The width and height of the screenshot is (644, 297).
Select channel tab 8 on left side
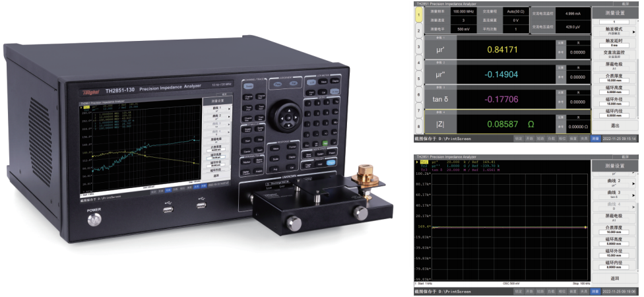[x=418, y=125]
